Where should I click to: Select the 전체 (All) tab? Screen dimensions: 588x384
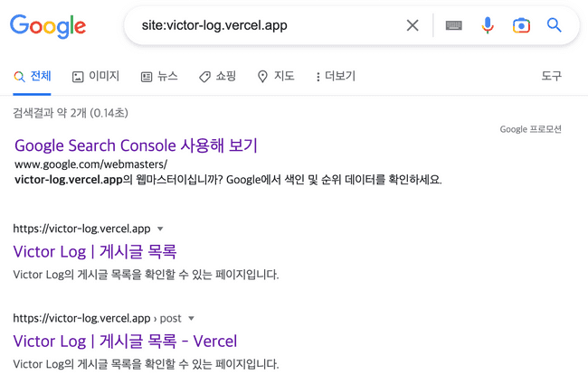point(33,77)
